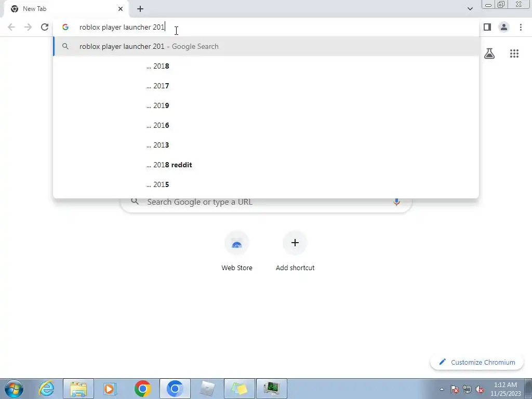Open Windows Media Player in taskbar
Viewport: 532px width, 399px height.
[x=110, y=389]
